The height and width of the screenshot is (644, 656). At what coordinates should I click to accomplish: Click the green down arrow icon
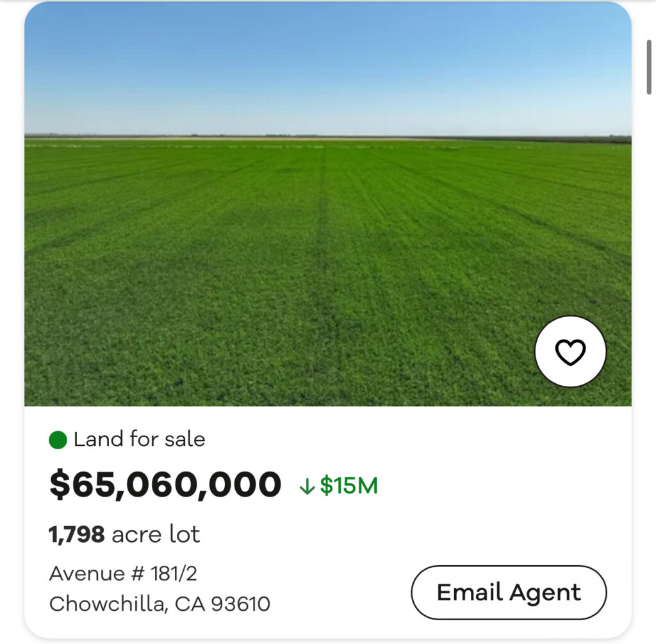[307, 487]
